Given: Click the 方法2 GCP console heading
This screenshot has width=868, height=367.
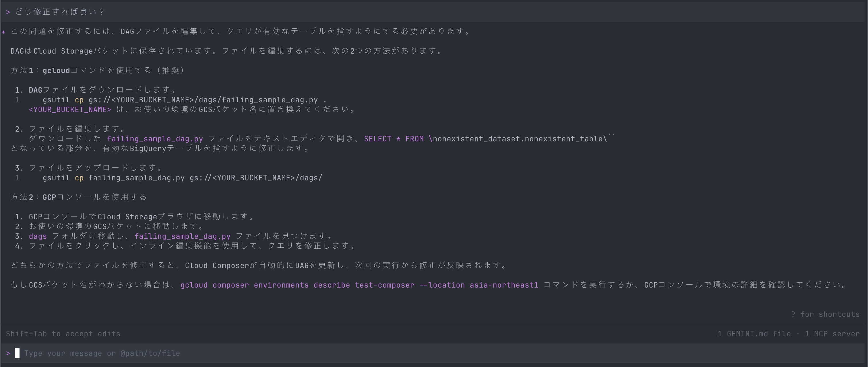Looking at the screenshot, I should pos(78,197).
